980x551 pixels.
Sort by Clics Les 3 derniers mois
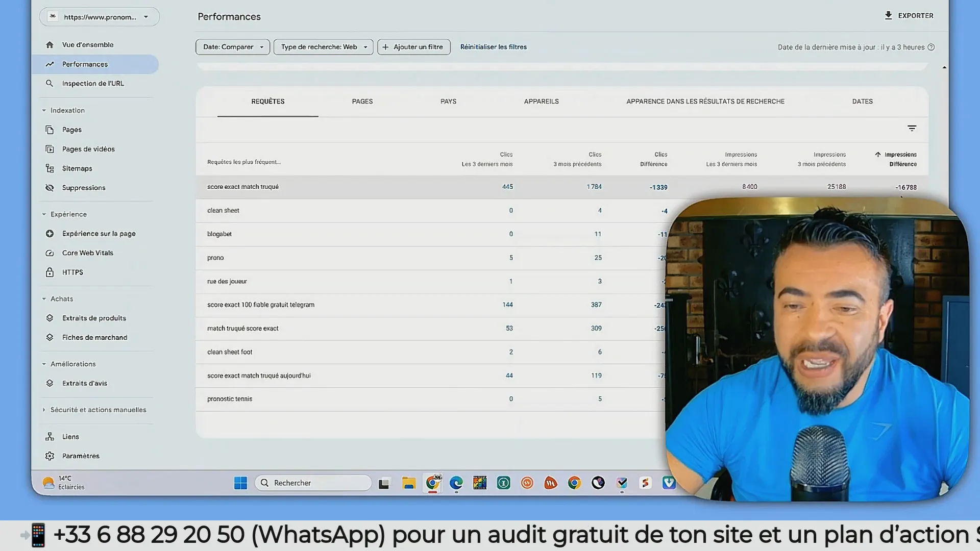(487, 159)
